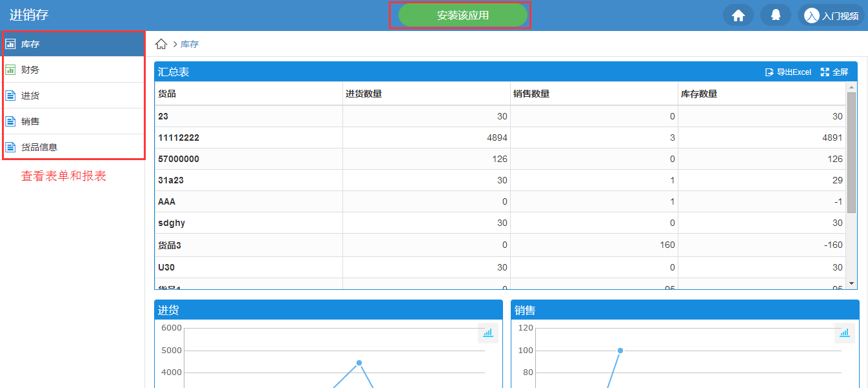Click the scroll down arrow of summary table
This screenshot has height=388, width=868.
[x=851, y=283]
